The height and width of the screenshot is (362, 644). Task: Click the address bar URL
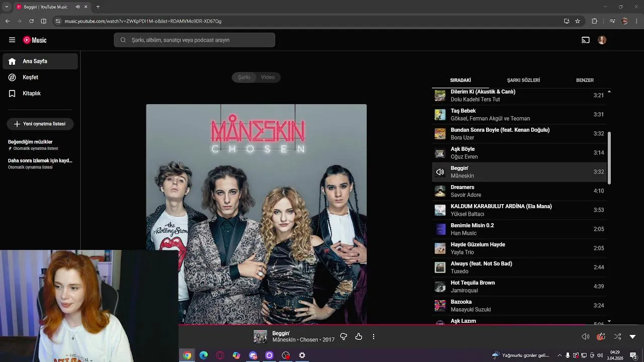click(x=143, y=21)
